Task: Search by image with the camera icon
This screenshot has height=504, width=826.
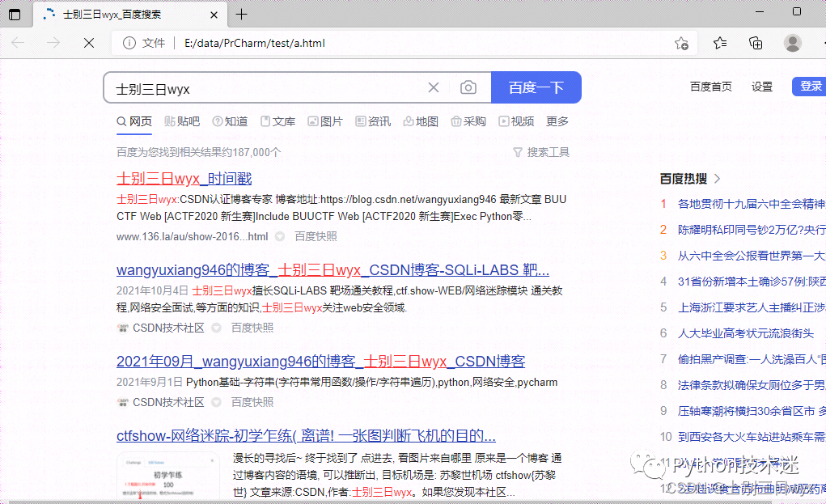Action: pyautogui.click(x=468, y=87)
